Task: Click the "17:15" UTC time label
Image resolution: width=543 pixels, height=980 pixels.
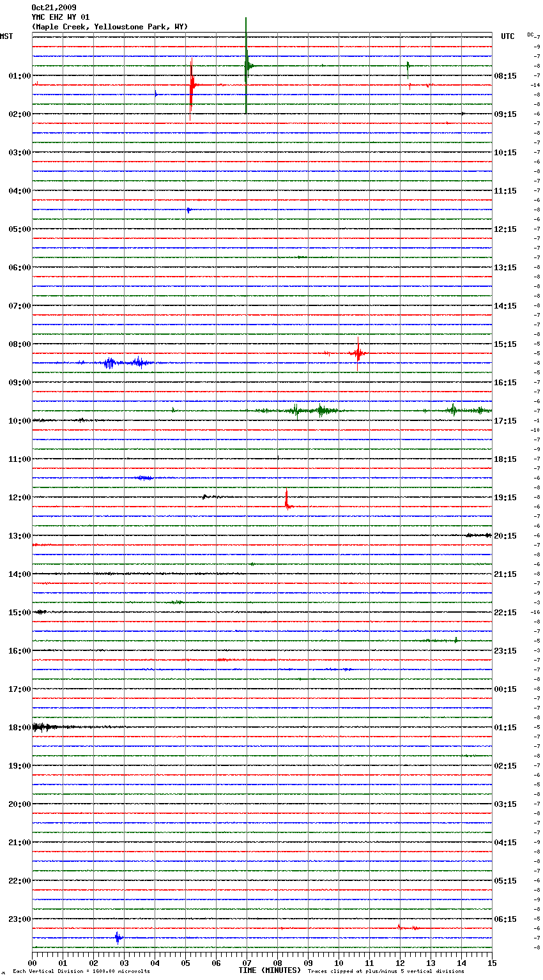Action: pos(505,421)
